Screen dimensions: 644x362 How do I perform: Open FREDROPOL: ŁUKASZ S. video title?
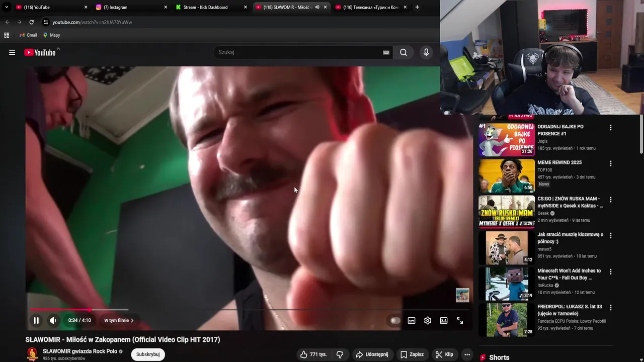coord(570,310)
